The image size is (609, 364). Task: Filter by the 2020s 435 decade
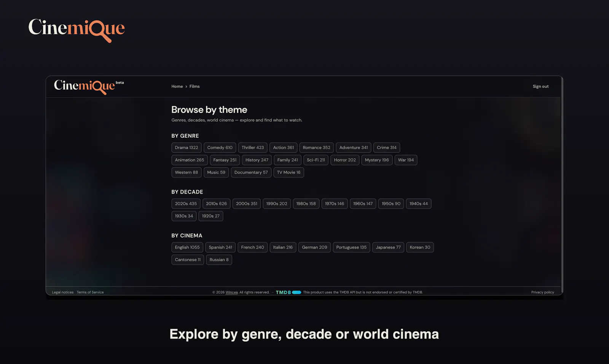coord(186,204)
